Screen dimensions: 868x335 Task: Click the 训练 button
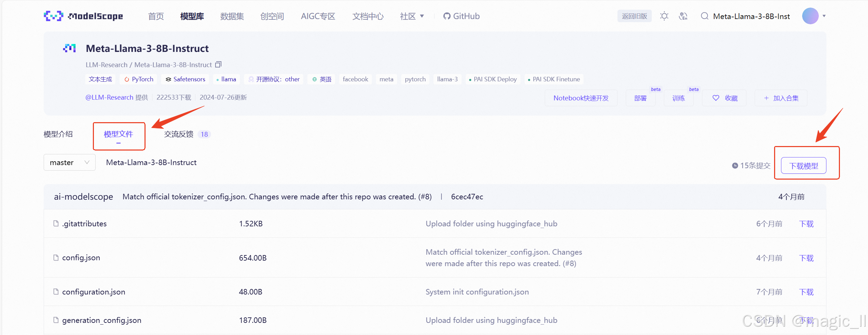(x=678, y=98)
